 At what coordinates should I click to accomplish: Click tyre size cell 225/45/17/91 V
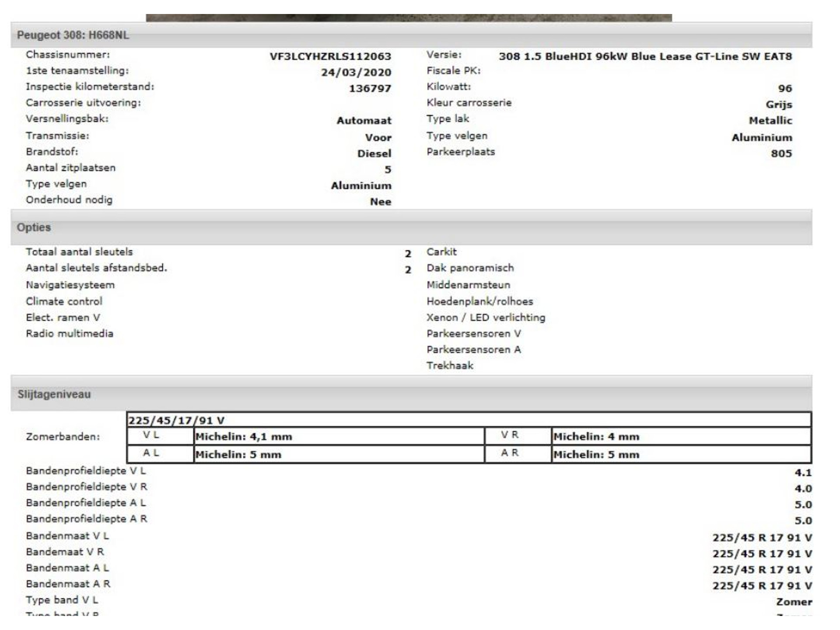pos(176,420)
